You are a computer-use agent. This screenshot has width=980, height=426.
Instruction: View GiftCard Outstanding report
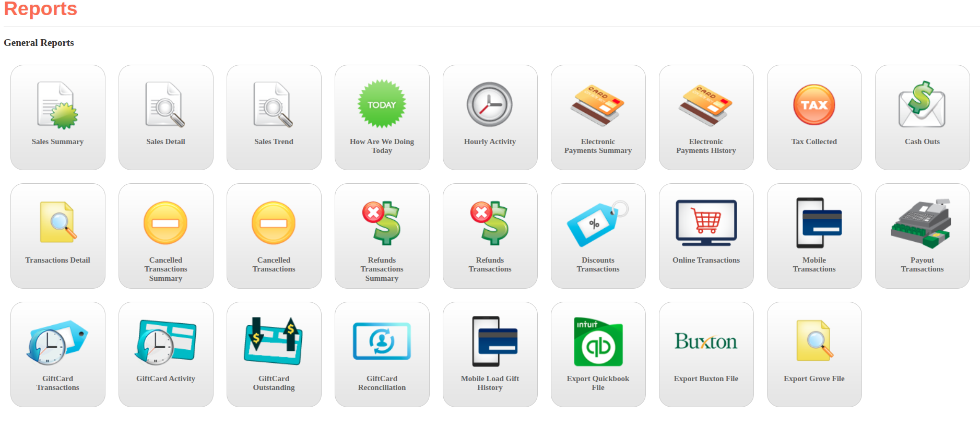[x=274, y=354]
